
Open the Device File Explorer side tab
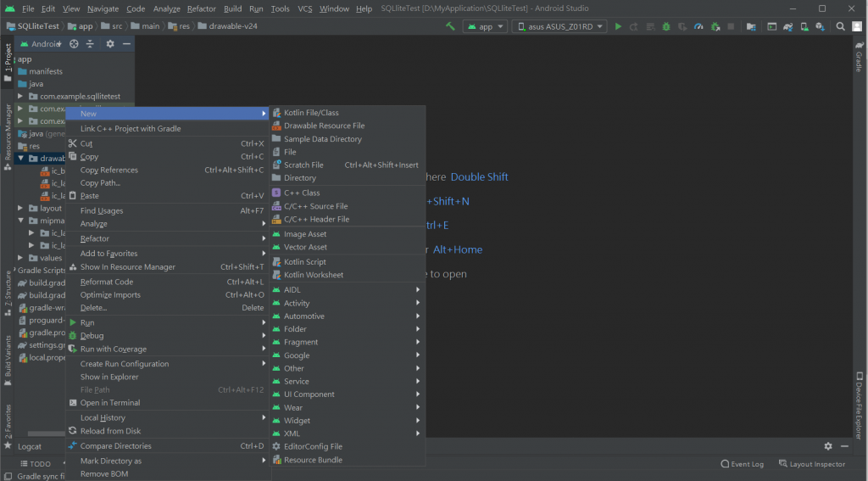point(860,405)
